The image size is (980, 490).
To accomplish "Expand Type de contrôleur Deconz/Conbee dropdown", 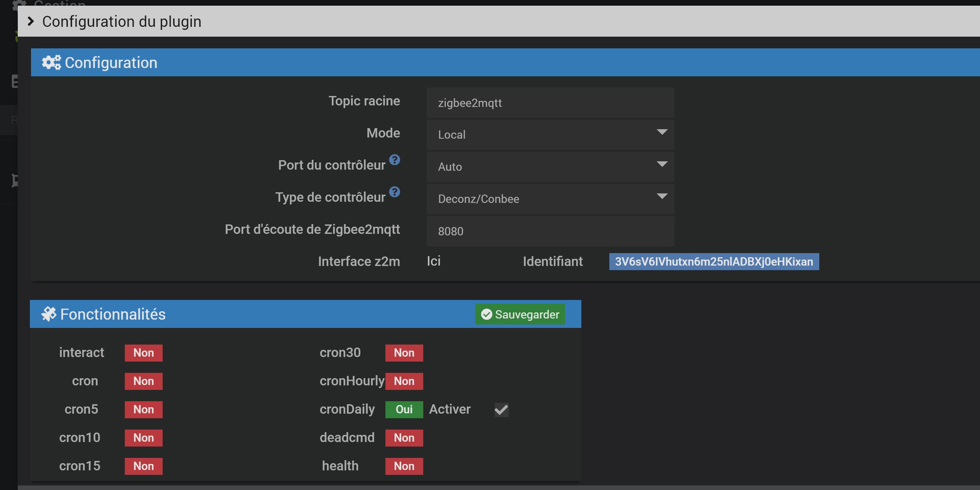I will tap(550, 199).
